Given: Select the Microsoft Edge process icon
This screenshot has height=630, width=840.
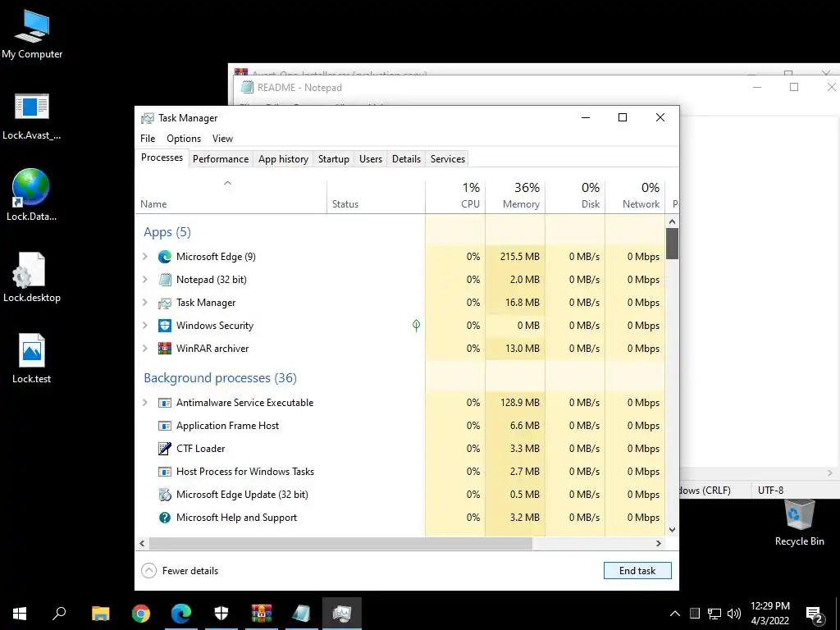Looking at the screenshot, I should pos(164,257).
